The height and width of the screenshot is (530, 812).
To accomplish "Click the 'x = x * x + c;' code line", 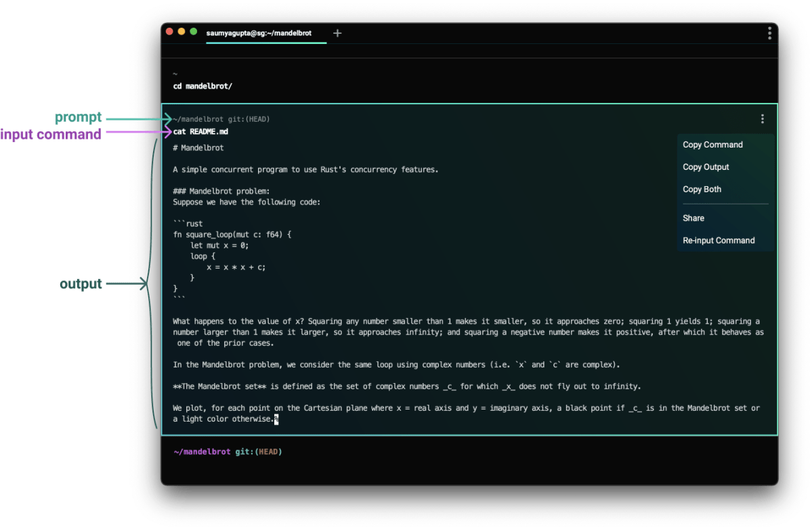I will 236,267.
